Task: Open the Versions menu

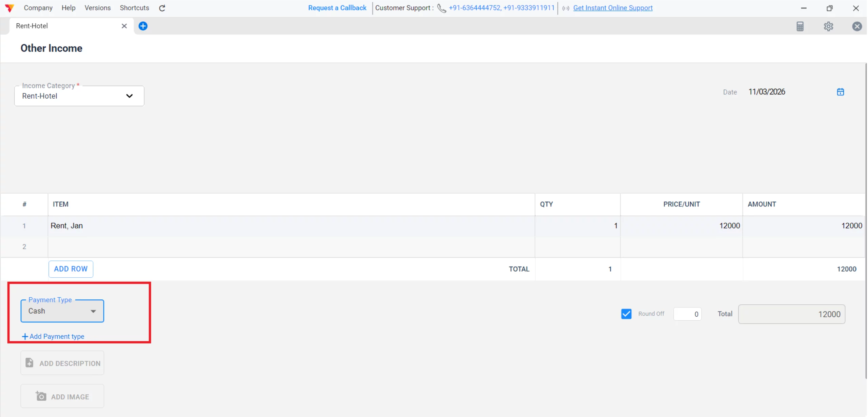Action: pos(97,8)
